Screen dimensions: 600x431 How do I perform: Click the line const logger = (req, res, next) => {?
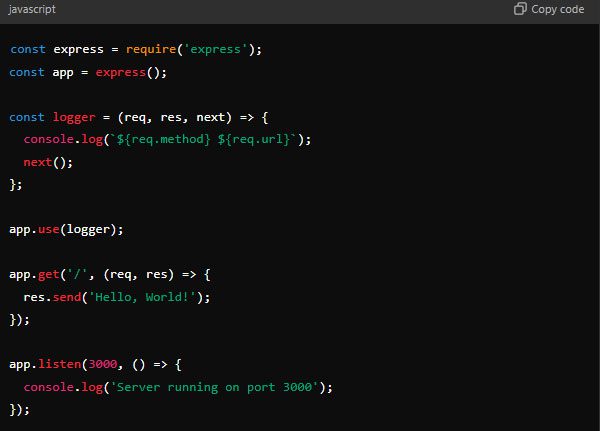139,117
